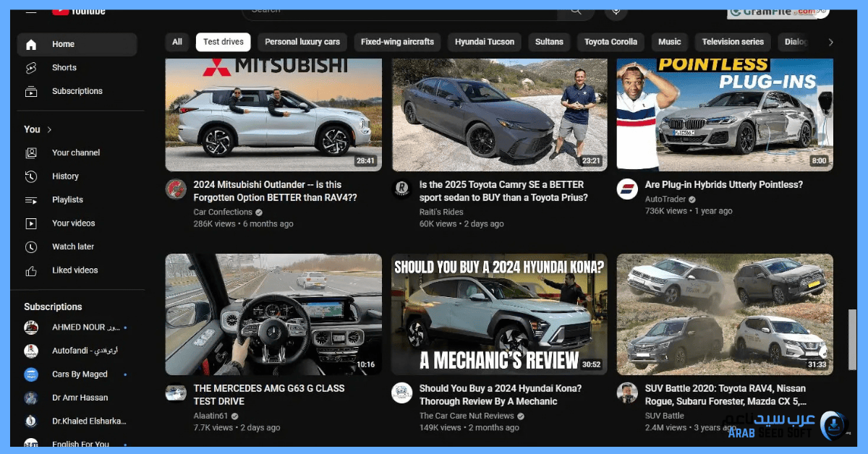The width and height of the screenshot is (868, 454).
Task: Click the search input field
Action: pos(398,10)
